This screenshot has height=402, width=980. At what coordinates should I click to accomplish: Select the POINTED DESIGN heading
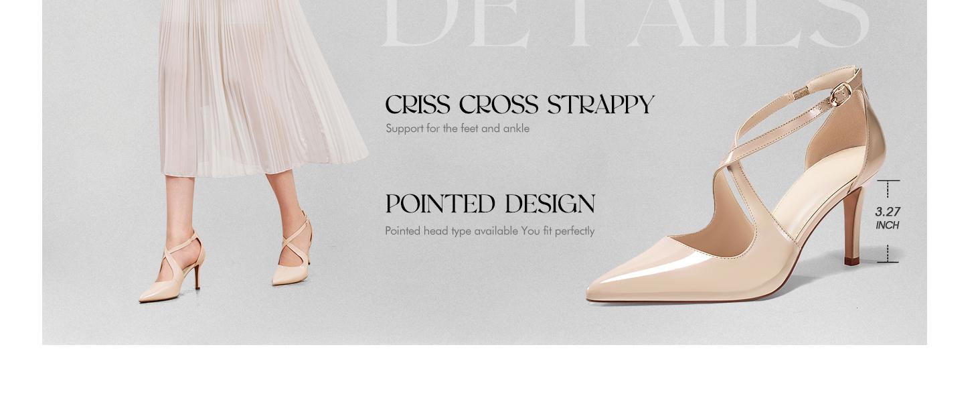[x=490, y=204]
